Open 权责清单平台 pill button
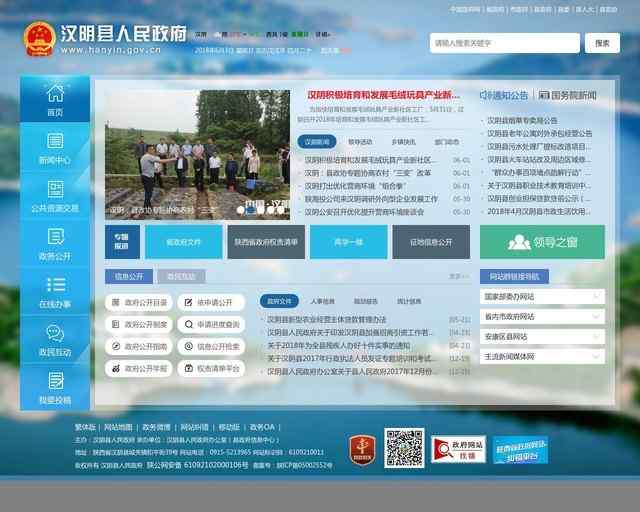 [211, 369]
